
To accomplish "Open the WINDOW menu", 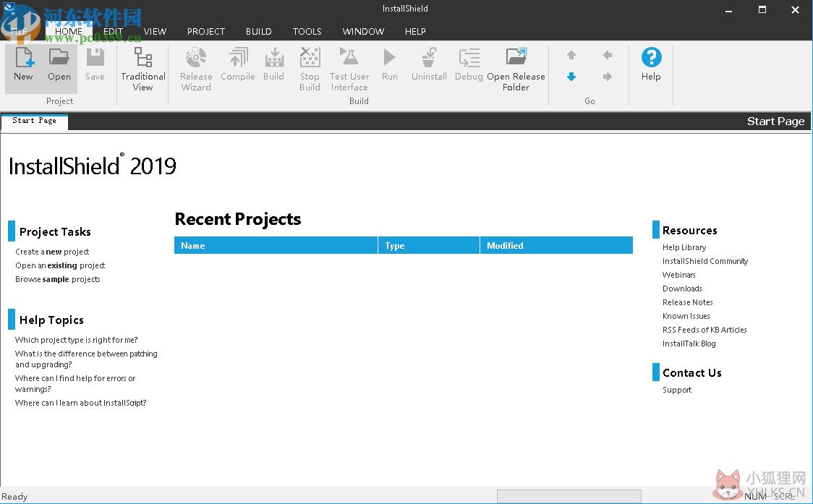I will point(363,32).
